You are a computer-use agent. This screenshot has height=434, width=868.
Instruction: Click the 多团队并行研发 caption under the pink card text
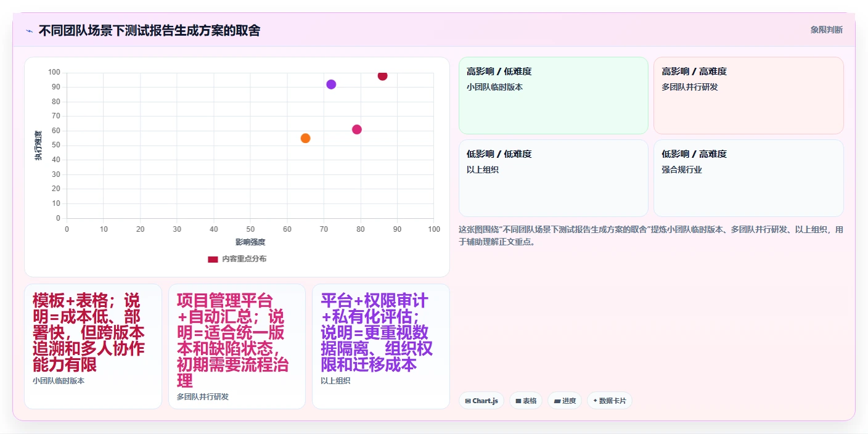(203, 397)
